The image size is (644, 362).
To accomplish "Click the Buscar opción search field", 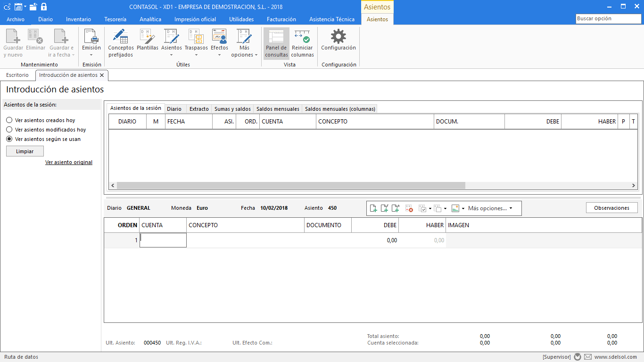I will click(x=609, y=19).
